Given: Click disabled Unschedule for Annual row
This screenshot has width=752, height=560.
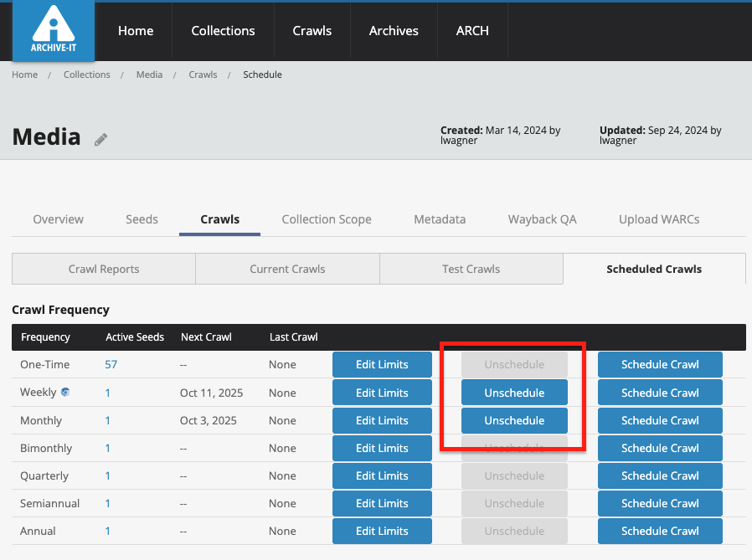Looking at the screenshot, I should click(x=514, y=532).
